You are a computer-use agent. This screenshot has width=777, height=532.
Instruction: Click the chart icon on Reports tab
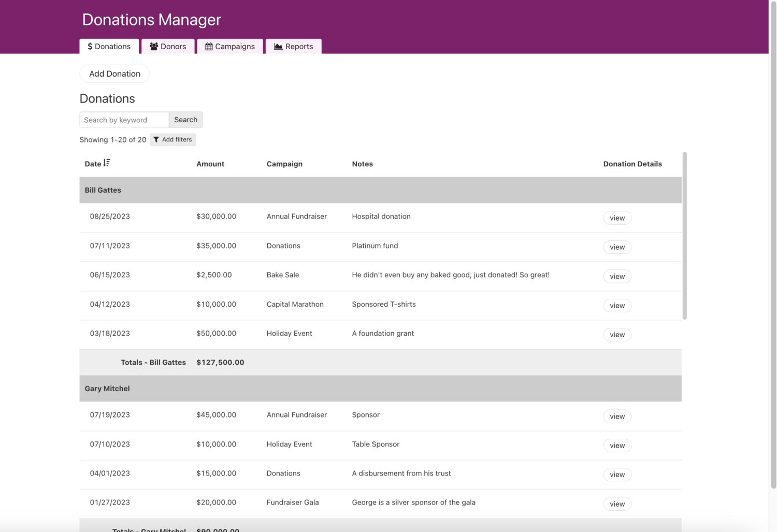click(x=278, y=47)
